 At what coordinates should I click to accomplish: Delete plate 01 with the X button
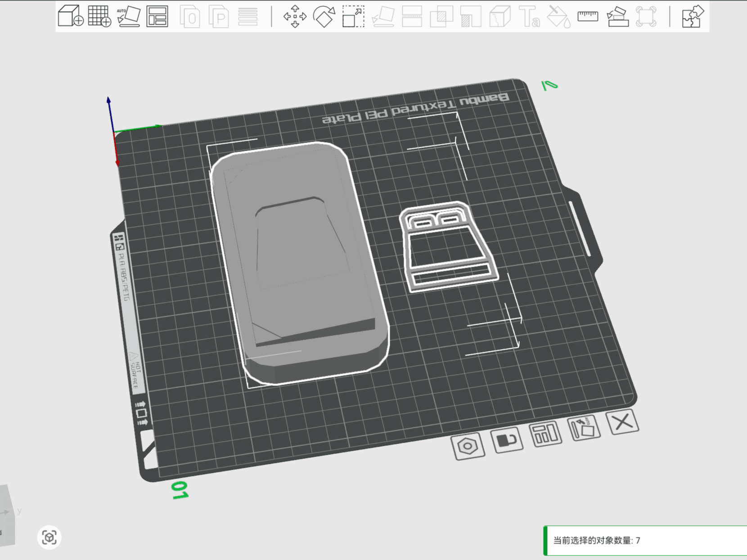pyautogui.click(x=623, y=423)
